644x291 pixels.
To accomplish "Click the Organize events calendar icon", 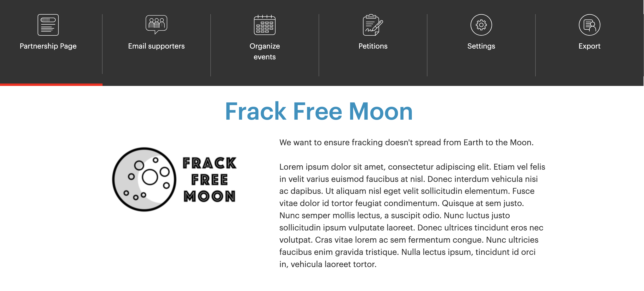I will 264,25.
